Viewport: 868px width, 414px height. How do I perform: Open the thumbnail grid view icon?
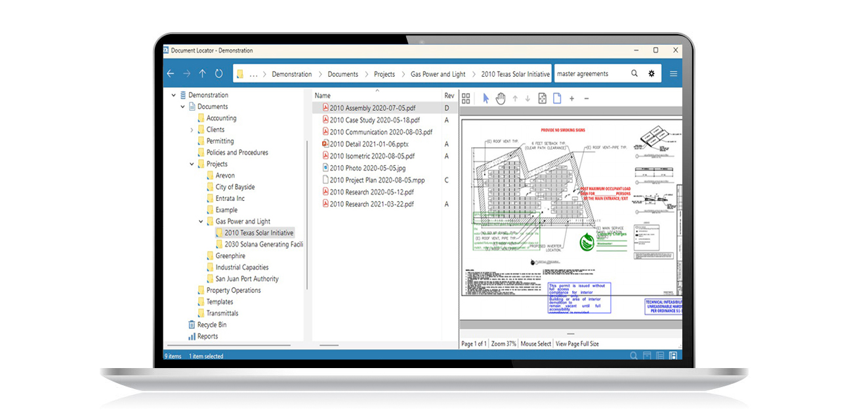(x=466, y=98)
